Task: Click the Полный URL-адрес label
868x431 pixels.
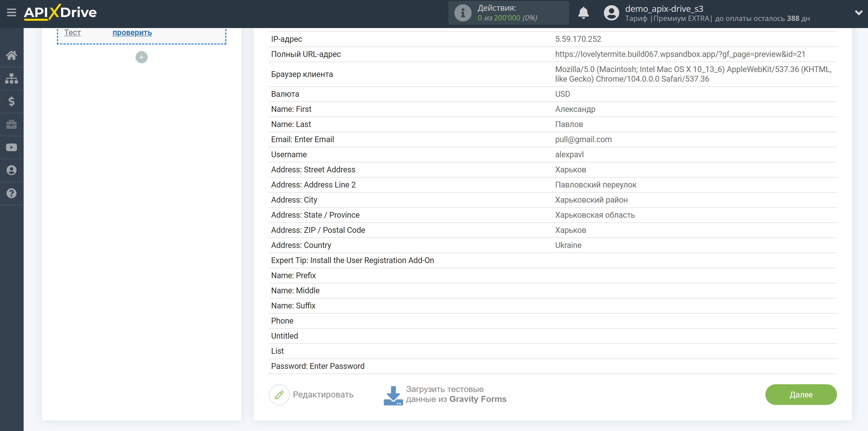Action: 306,54
